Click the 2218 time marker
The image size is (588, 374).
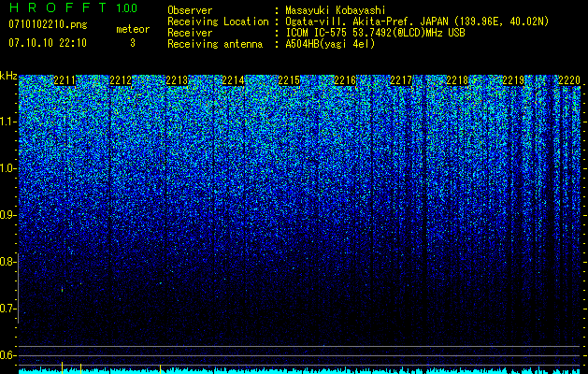[457, 80]
